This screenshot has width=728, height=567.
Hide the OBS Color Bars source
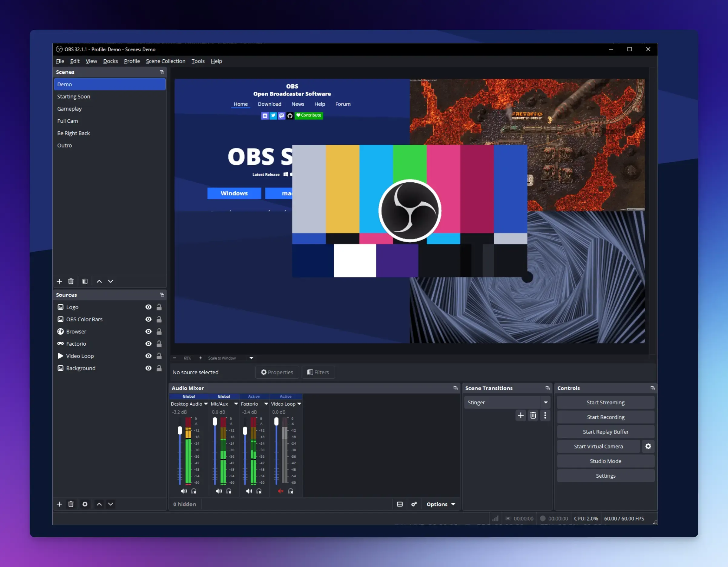click(x=149, y=319)
